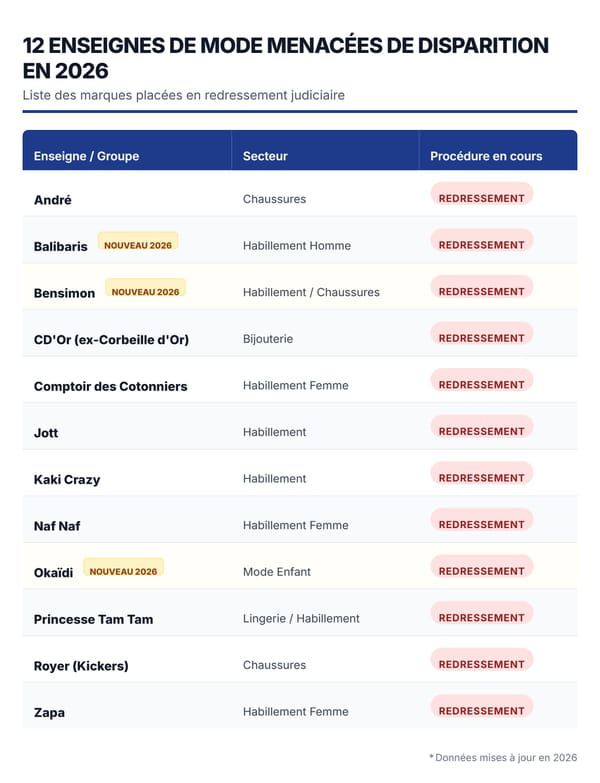Click the "NOUVEAU 2026" badge beside Balibaris
The height and width of the screenshot is (783, 600).
click(138, 245)
